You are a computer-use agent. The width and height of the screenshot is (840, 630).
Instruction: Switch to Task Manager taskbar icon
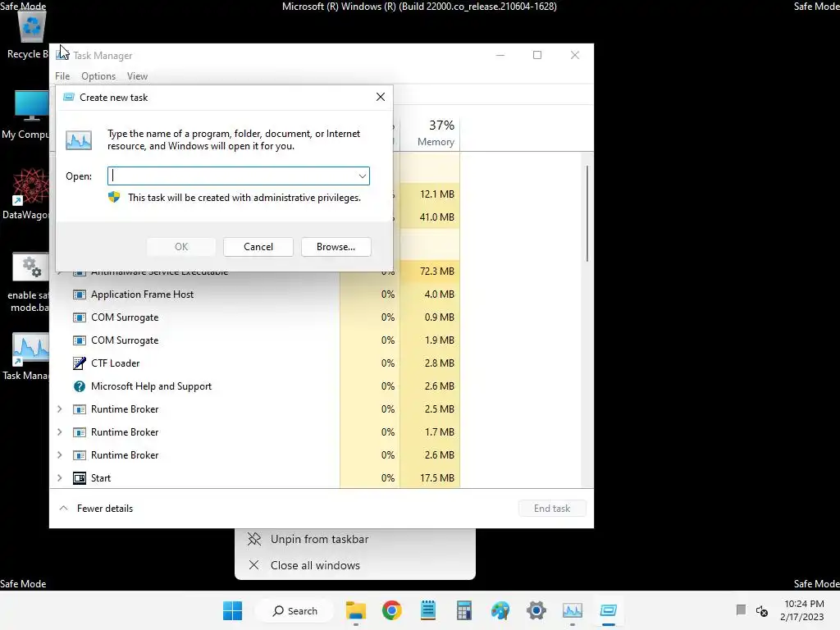[x=572, y=610]
